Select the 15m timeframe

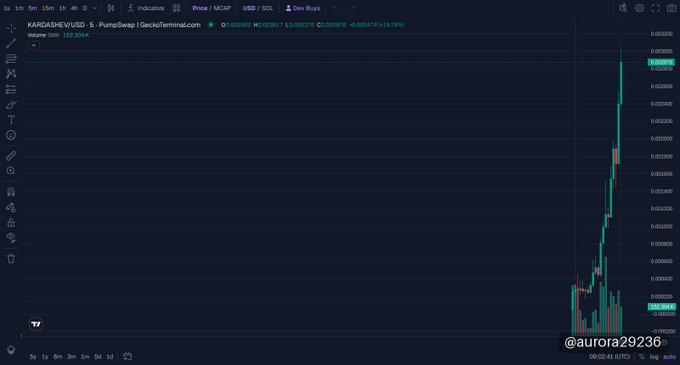(48, 8)
